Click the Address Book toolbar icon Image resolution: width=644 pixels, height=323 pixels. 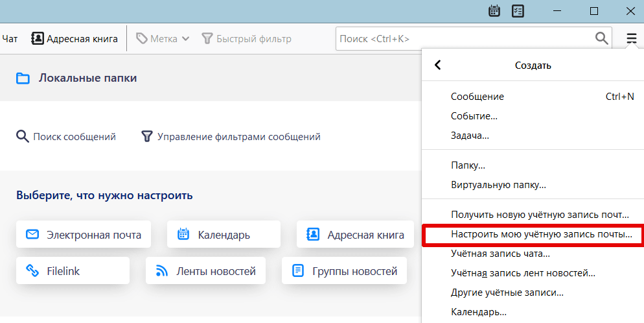pos(38,39)
